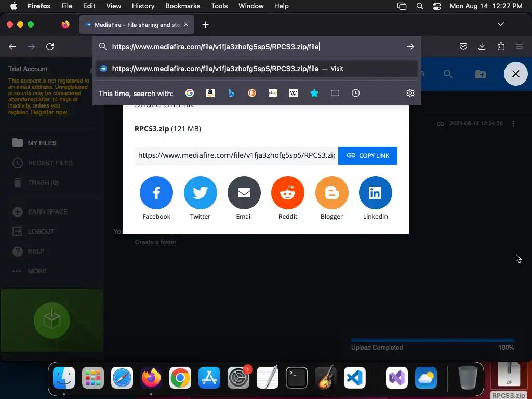Image resolution: width=532 pixels, height=399 pixels.
Task: Open macOS Spotlight search
Action: tap(420, 6)
